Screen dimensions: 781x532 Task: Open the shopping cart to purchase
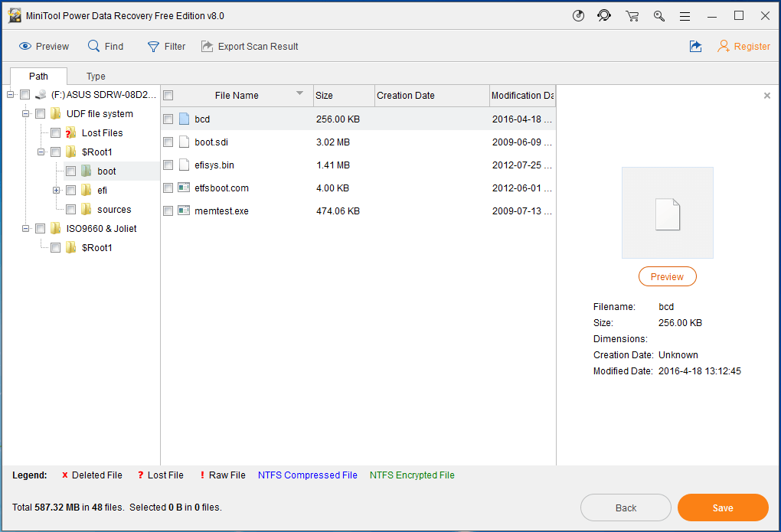point(632,15)
